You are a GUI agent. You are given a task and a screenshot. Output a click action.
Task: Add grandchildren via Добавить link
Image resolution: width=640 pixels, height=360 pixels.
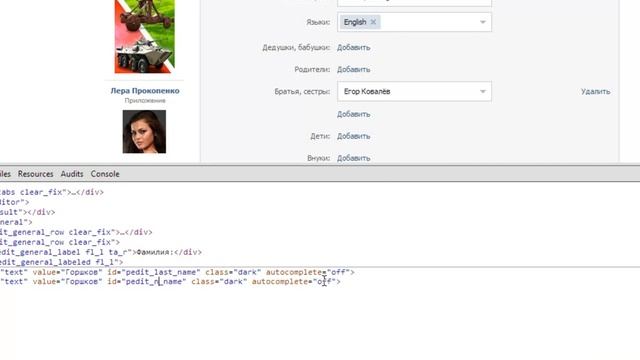[x=353, y=158]
